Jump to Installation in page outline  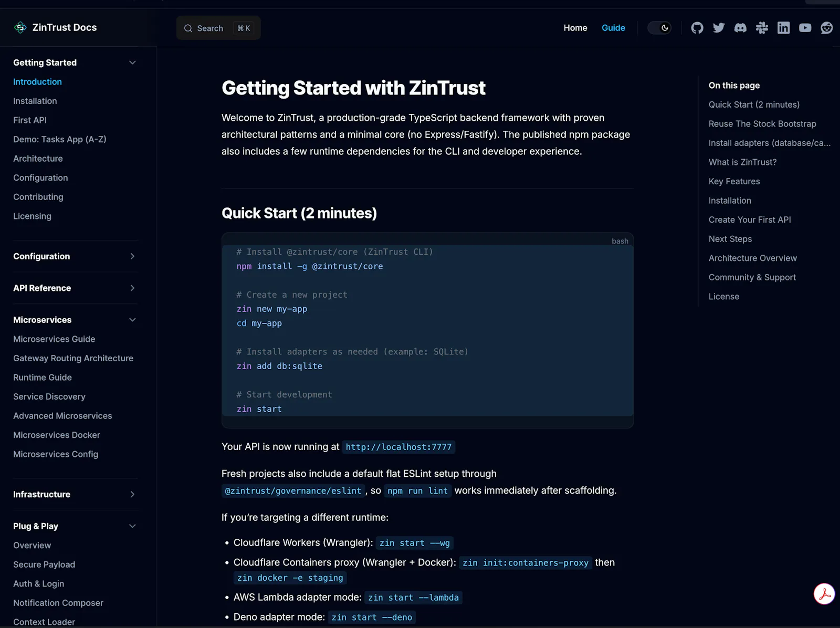tap(730, 201)
